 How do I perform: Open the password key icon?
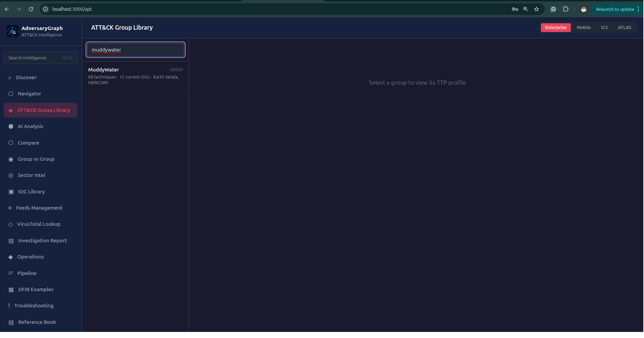coord(515,9)
